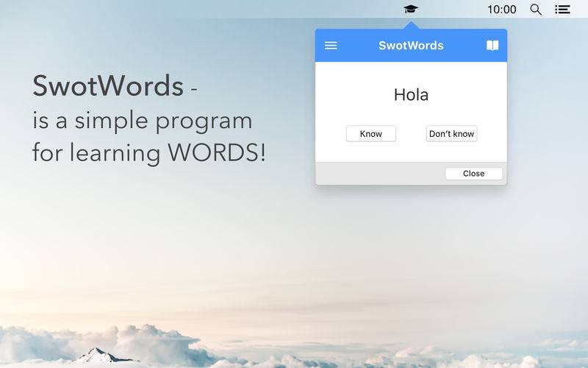The image size is (588, 368).
Task: Click the large SwotWords headline text
Action: [x=108, y=86]
